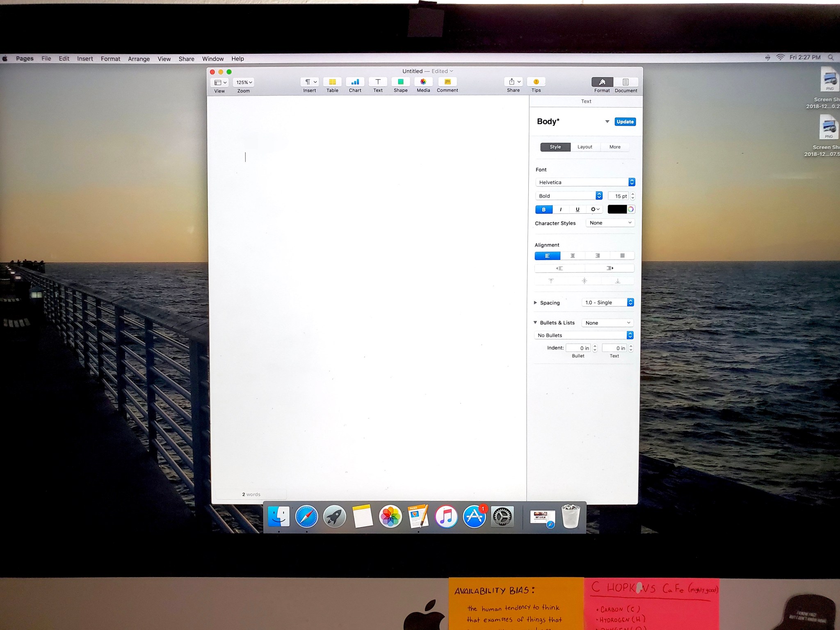Toggle Italic formatting button
Image resolution: width=840 pixels, height=630 pixels.
click(561, 210)
